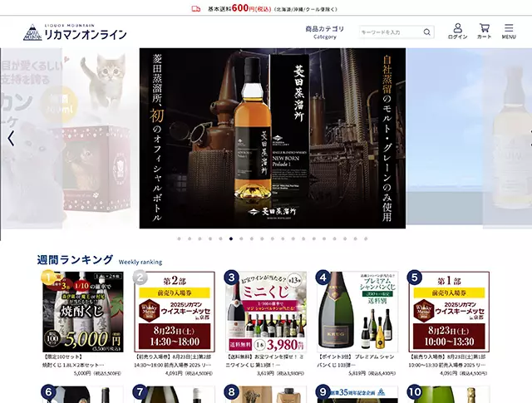Click rank 3 badge on ミニくじ
Screen dimensions: 532x403
pyautogui.click(x=231, y=278)
